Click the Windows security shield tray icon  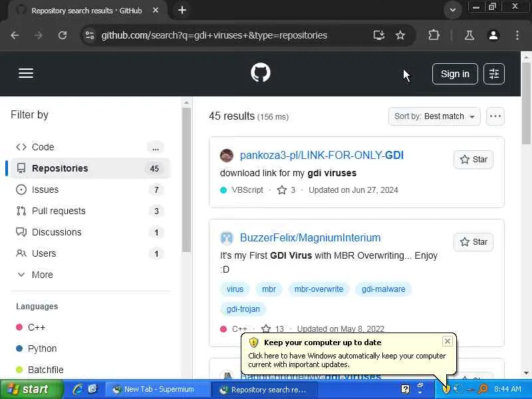click(x=446, y=390)
